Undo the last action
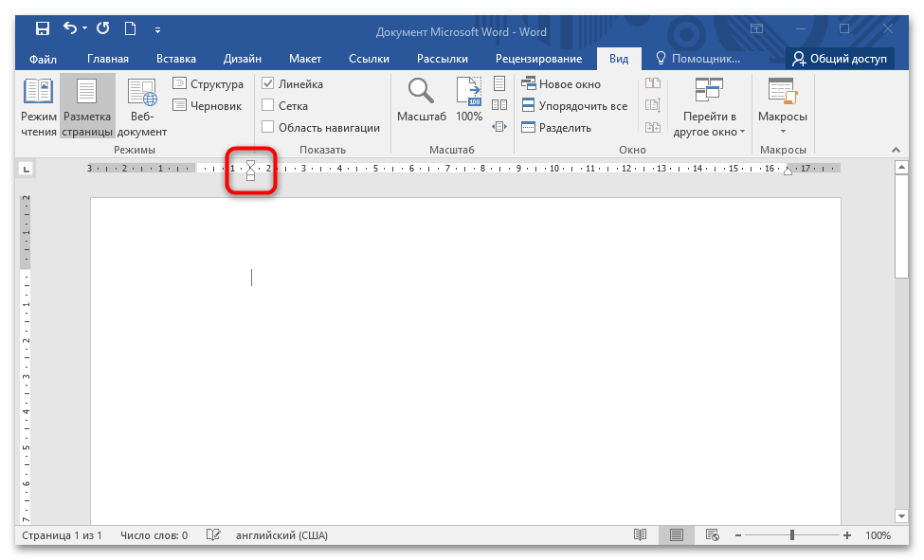Screen dimensions: 924x560 (x=69, y=27)
